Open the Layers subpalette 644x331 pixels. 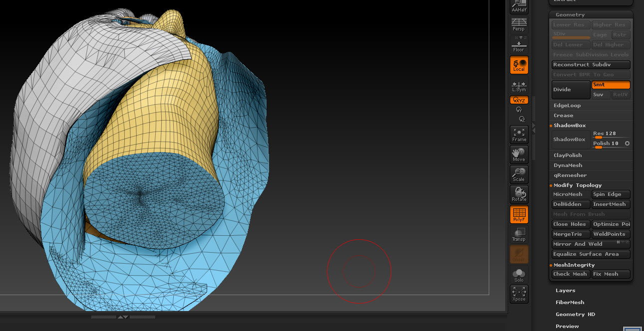click(566, 291)
